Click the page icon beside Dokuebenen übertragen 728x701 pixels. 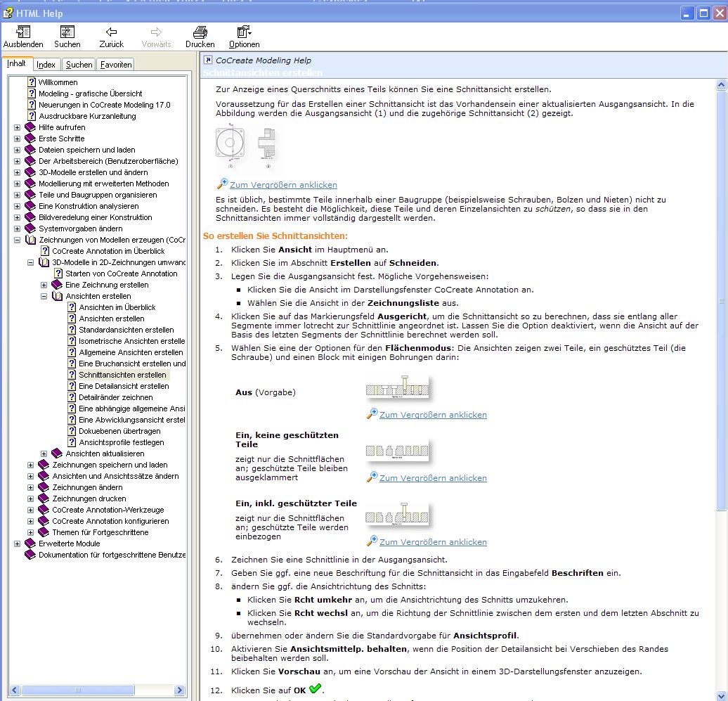point(72,431)
